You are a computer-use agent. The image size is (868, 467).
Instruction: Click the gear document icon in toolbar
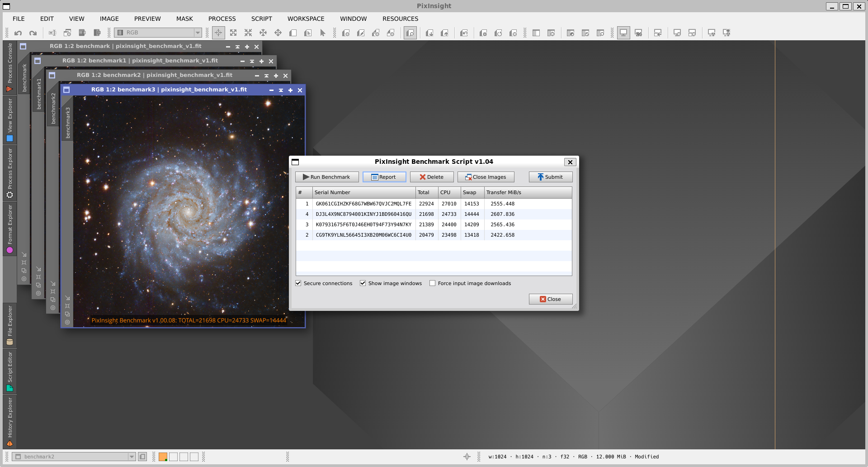pyautogui.click(x=483, y=33)
